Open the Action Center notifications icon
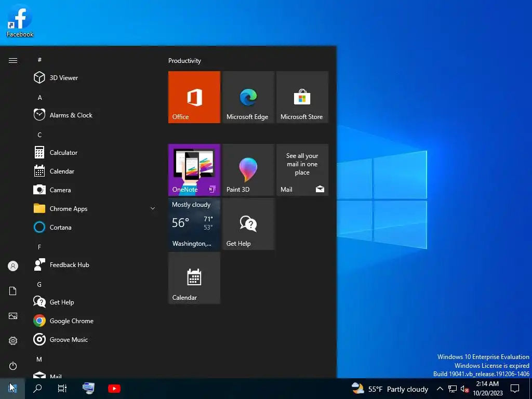Image resolution: width=532 pixels, height=399 pixels. point(515,389)
